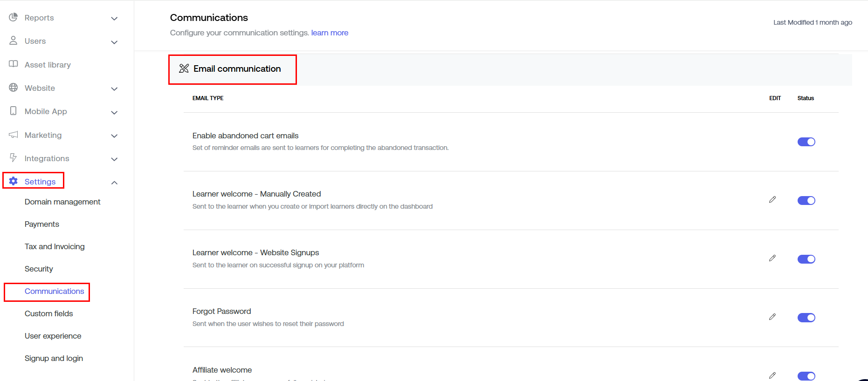Toggle Learner welcome Website Signups status
The width and height of the screenshot is (868, 381).
click(806, 259)
